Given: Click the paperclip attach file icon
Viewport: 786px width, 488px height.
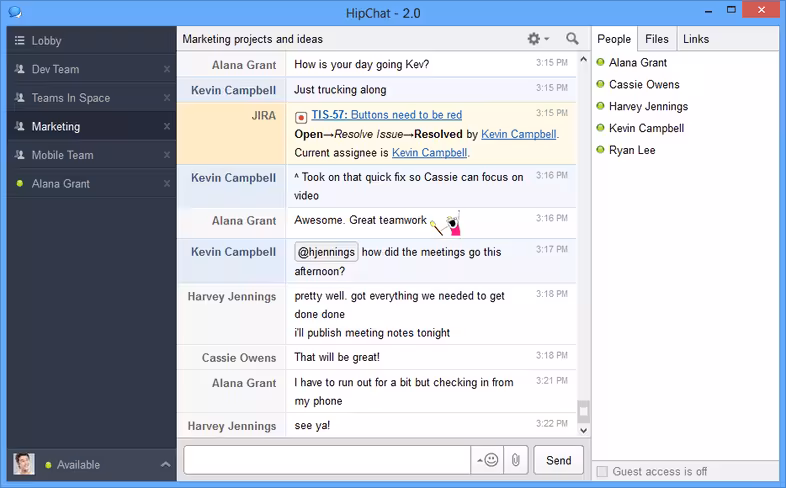Looking at the screenshot, I should click(515, 460).
